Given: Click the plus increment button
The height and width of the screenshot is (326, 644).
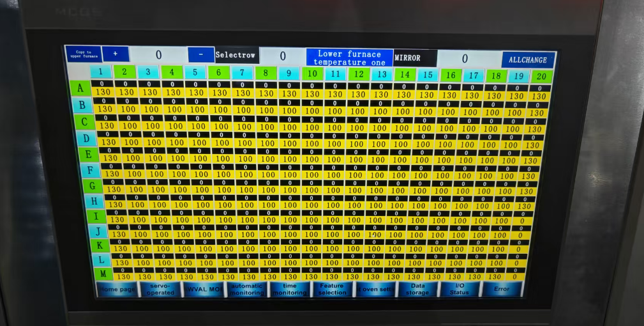Looking at the screenshot, I should pos(116,54).
